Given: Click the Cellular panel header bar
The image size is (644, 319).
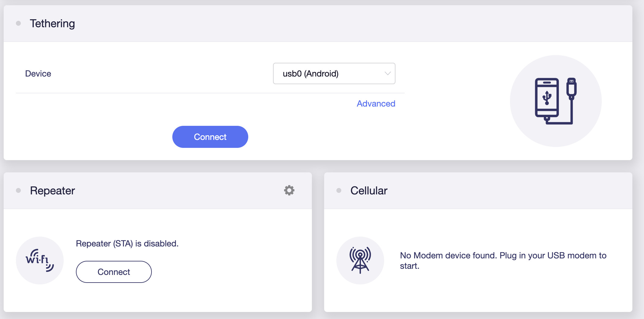Looking at the screenshot, I should click(x=478, y=191).
